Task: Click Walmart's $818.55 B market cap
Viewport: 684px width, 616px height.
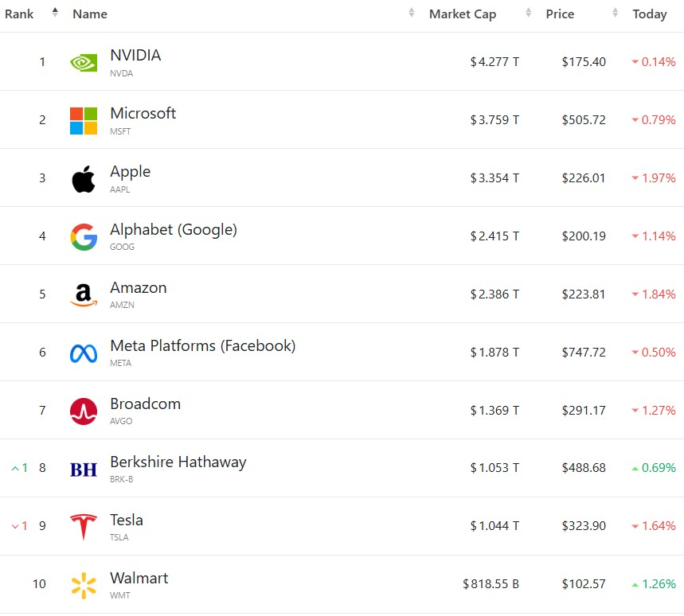Action: (x=491, y=583)
